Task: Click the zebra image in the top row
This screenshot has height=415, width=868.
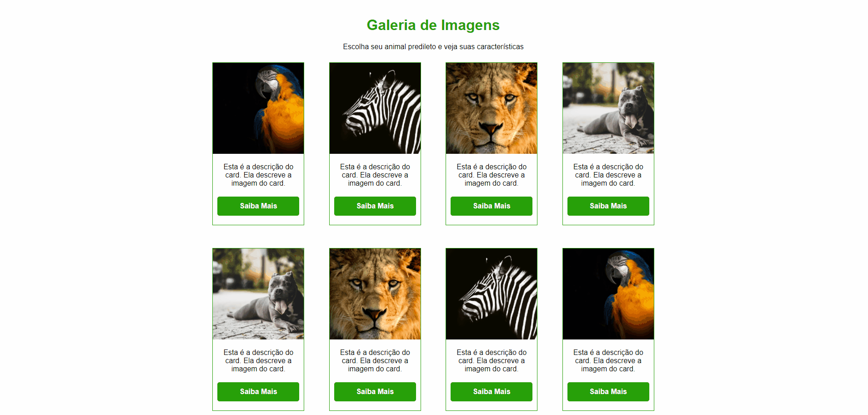Action: [375, 108]
